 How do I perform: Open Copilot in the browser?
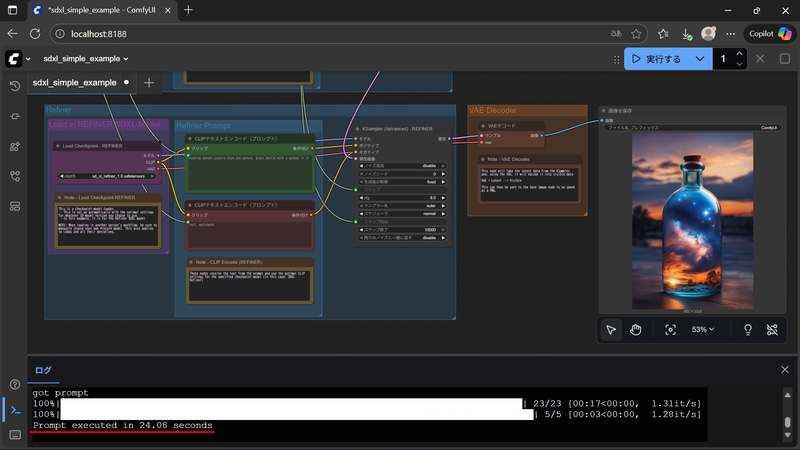pyautogui.click(x=770, y=34)
